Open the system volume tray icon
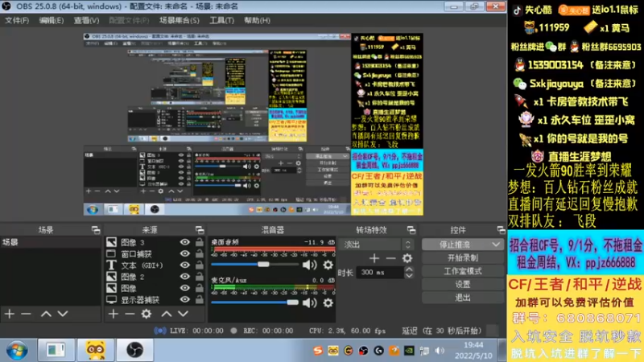 (440, 351)
